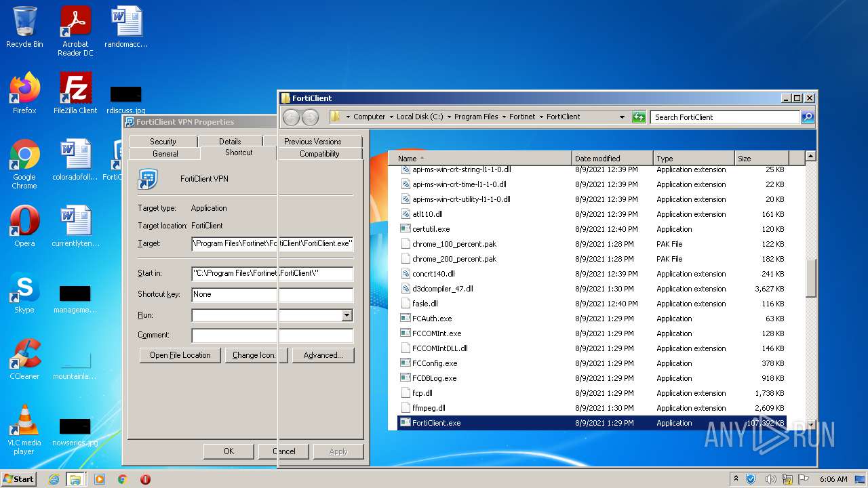Expand Fortinet breadcrumb arrow

(541, 117)
